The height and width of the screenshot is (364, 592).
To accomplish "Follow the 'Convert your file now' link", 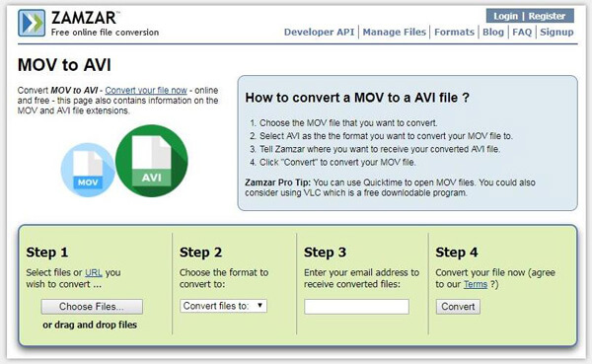I will (146, 91).
